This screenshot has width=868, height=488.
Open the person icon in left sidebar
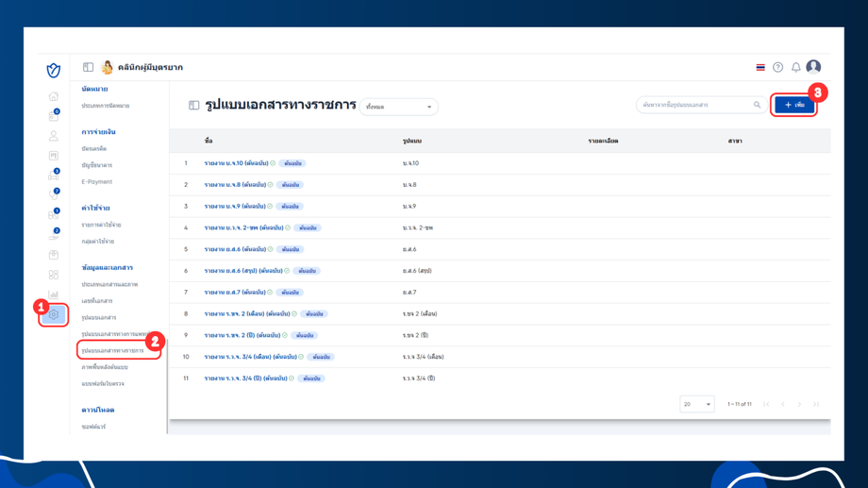coord(53,136)
